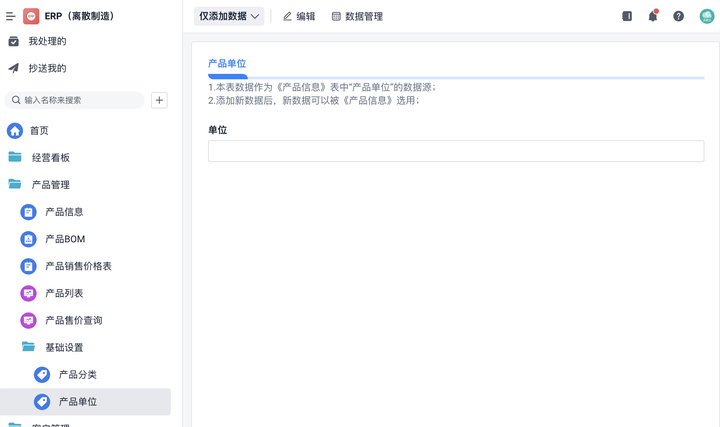Click the hamburger menu icon beside ERP logo
Screen dimensions: 720x427
coord(11,16)
